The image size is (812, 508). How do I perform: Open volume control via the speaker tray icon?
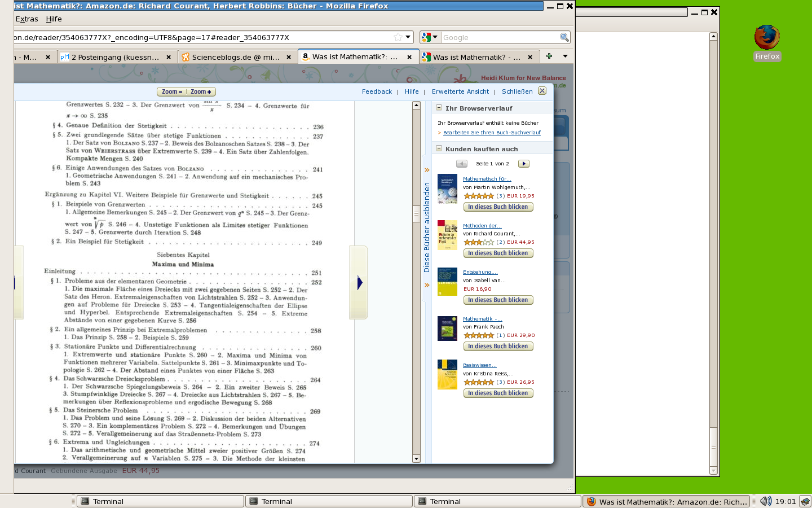pos(765,501)
